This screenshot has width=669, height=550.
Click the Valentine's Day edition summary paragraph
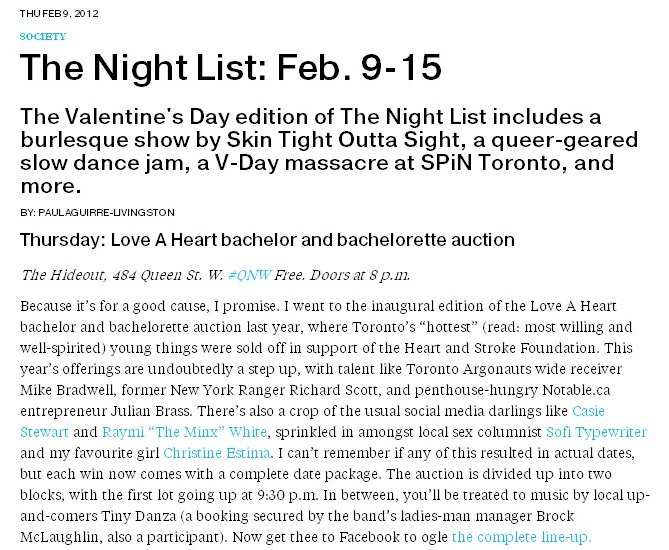pyautogui.click(x=329, y=151)
